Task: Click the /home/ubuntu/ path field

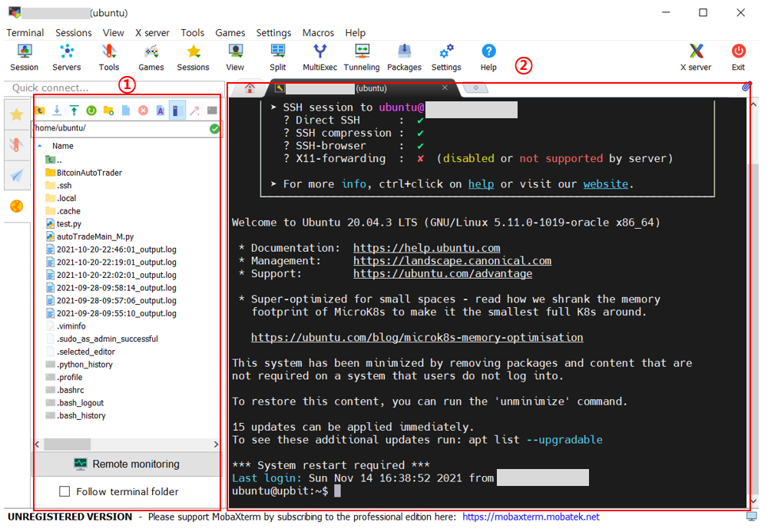Action: click(x=121, y=128)
